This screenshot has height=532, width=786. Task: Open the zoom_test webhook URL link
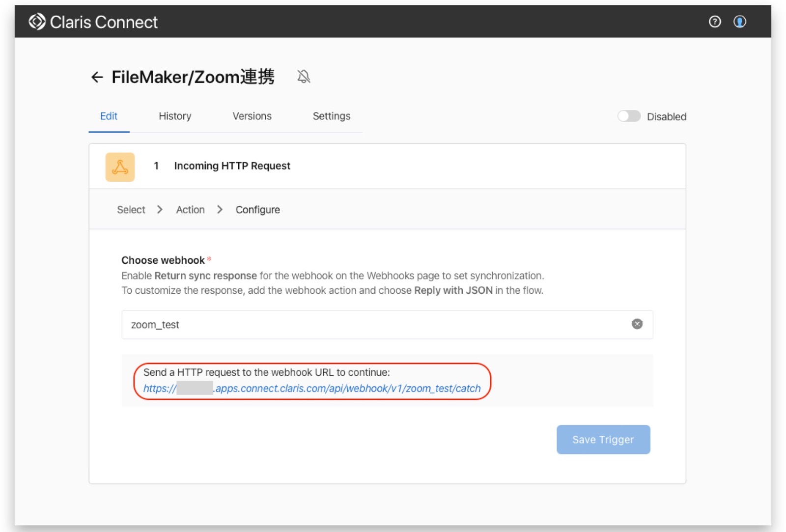[x=312, y=388]
